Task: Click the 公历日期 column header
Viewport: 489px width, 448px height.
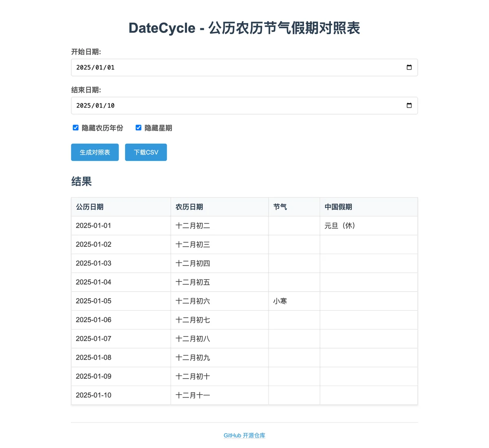Action: click(x=121, y=207)
